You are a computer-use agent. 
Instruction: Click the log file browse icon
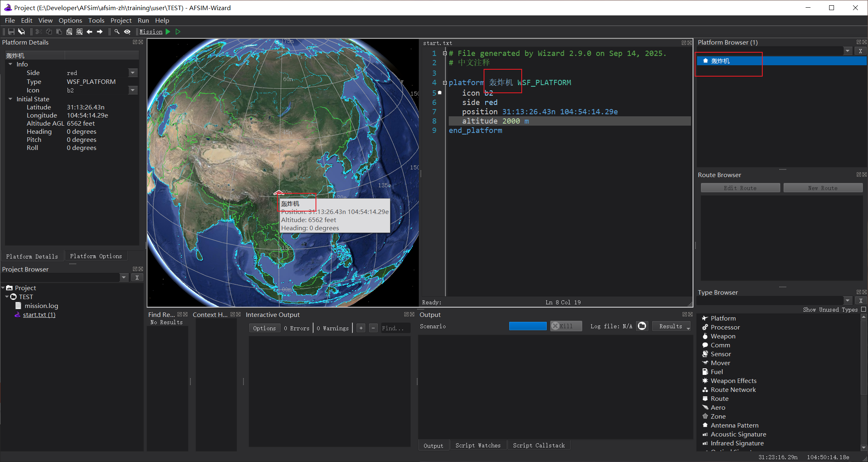tap(642, 326)
